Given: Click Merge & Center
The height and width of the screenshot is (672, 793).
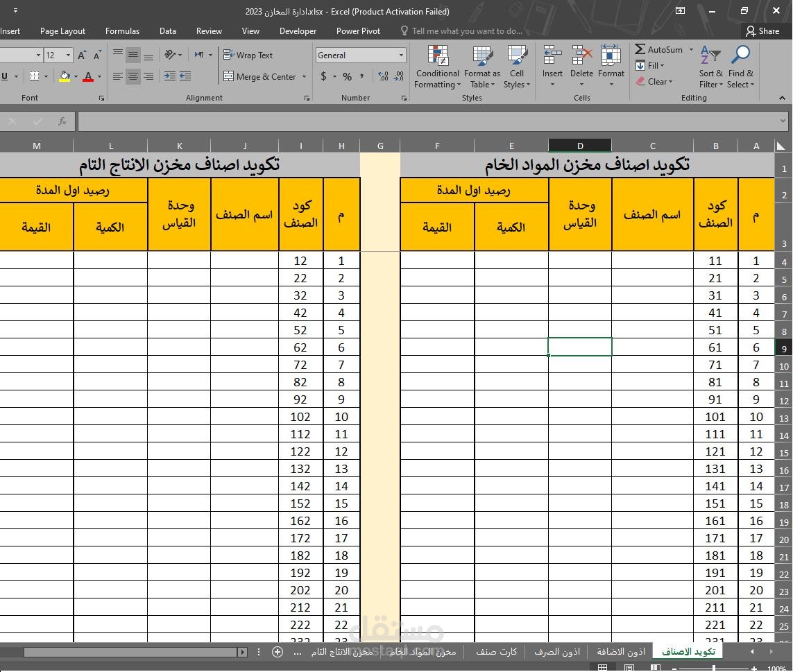Looking at the screenshot, I should 259,76.
